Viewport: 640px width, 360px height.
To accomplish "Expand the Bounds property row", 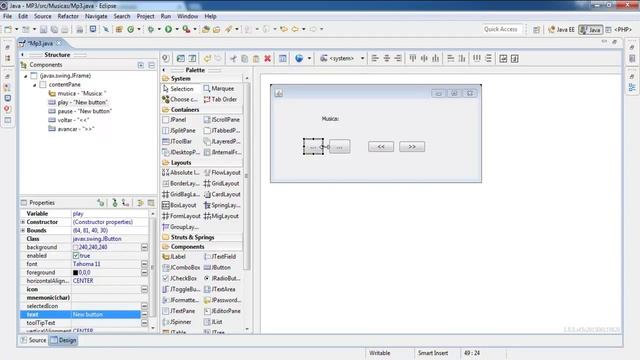I will tap(23, 230).
